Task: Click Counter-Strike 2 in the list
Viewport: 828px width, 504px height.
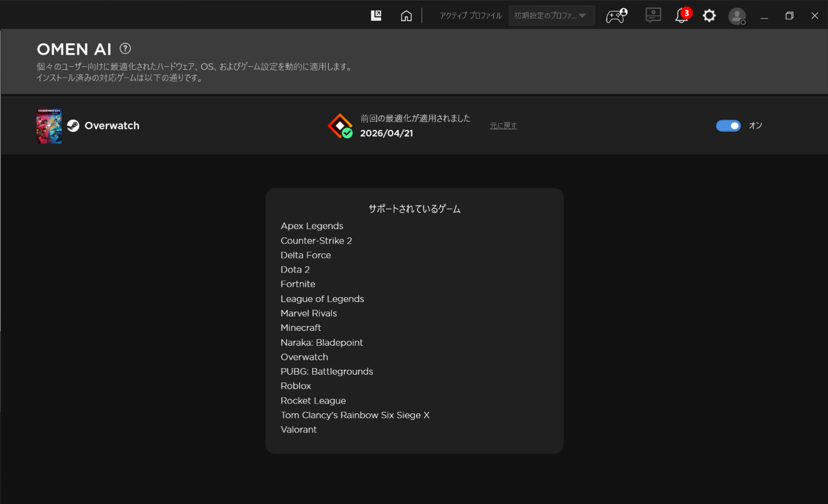Action: (x=316, y=241)
